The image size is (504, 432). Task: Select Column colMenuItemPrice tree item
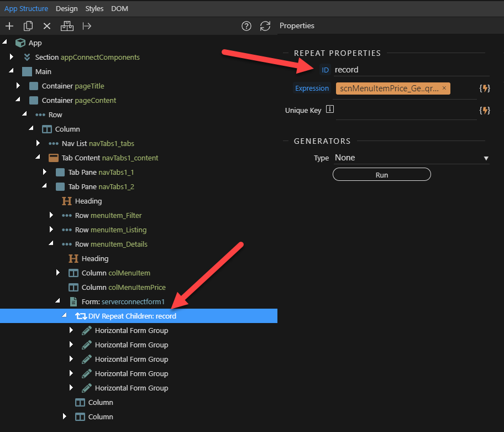click(123, 288)
